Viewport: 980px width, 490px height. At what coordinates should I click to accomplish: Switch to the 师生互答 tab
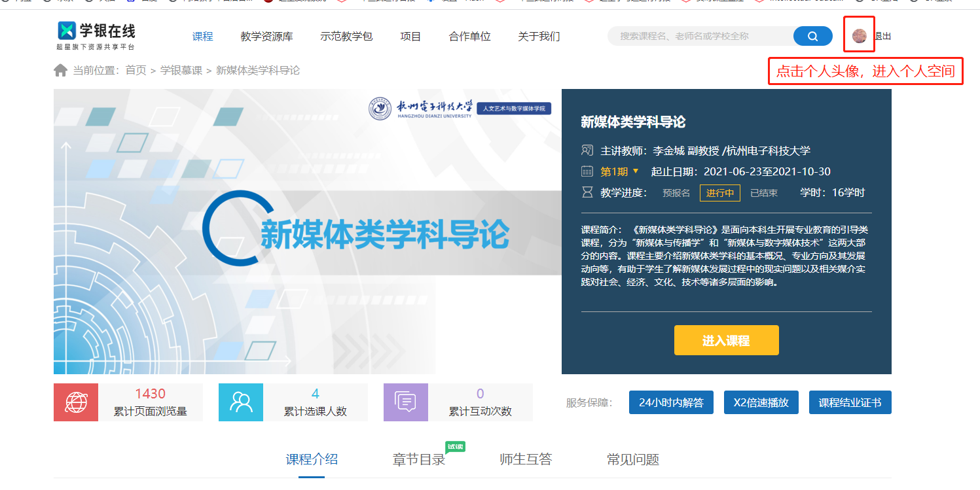pyautogui.click(x=526, y=459)
